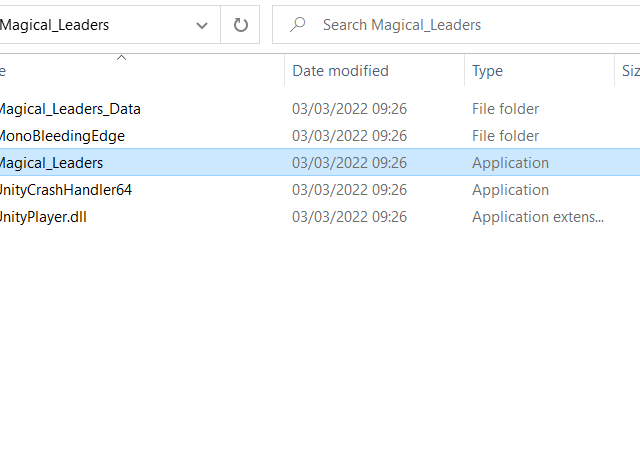
Task: Select the MonoBleedingEdge folder
Action: (62, 136)
